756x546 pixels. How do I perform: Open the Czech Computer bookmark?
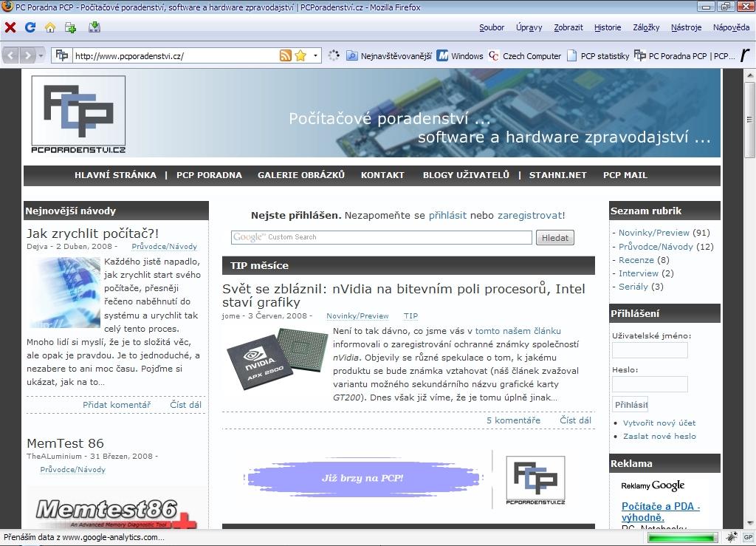pyautogui.click(x=525, y=56)
